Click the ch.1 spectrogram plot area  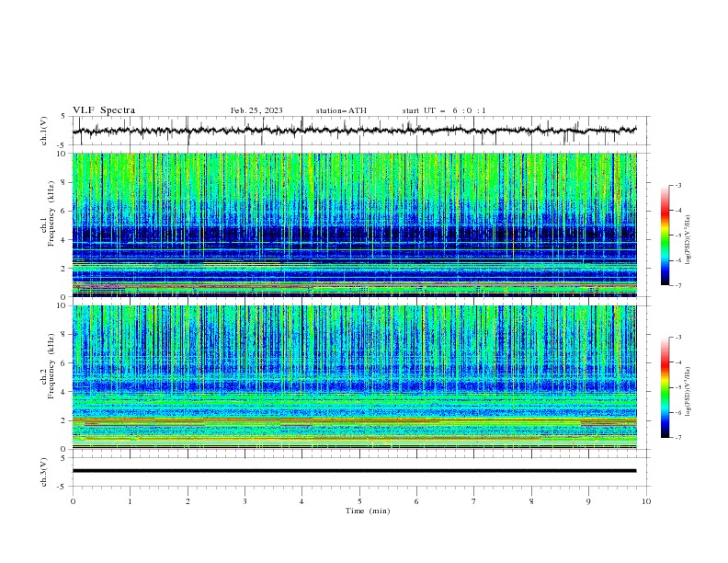[355, 224]
